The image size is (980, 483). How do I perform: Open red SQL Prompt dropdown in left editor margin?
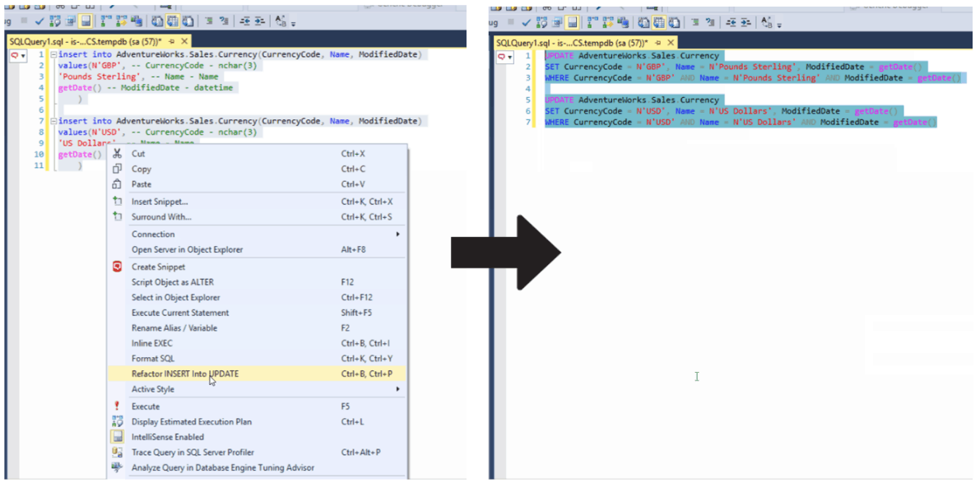pyautogui.click(x=17, y=56)
